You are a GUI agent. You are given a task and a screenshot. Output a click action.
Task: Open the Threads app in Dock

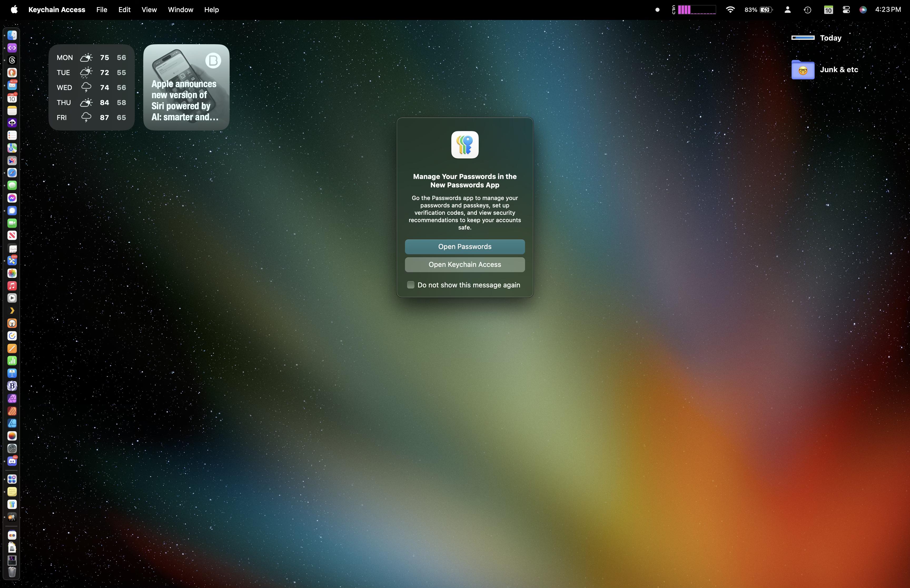(12, 60)
